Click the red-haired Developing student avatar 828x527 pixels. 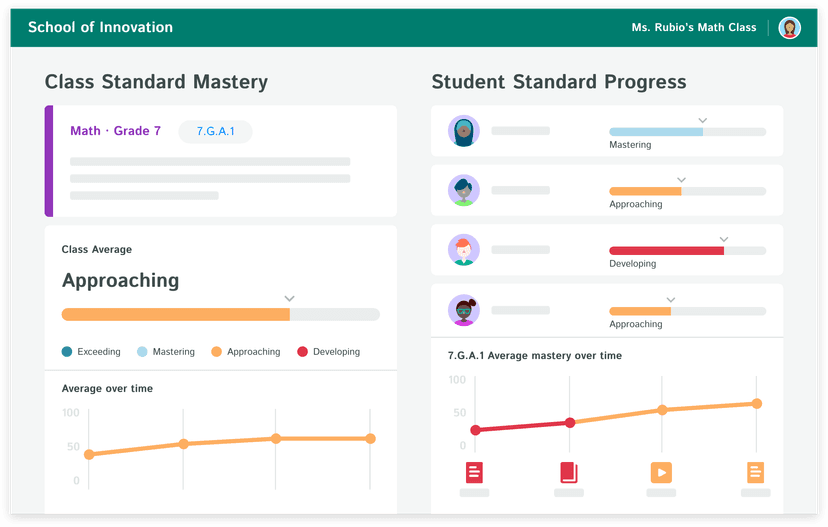(464, 250)
